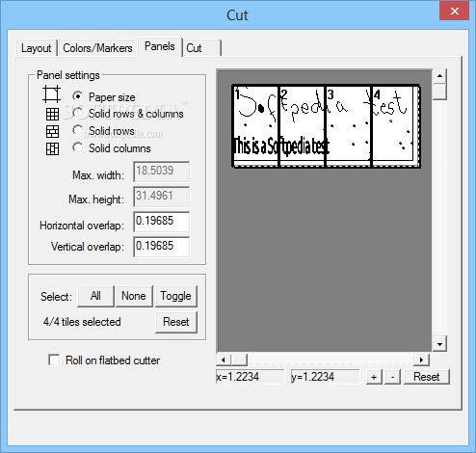Select the Solid rows & columns option

pyautogui.click(x=78, y=113)
